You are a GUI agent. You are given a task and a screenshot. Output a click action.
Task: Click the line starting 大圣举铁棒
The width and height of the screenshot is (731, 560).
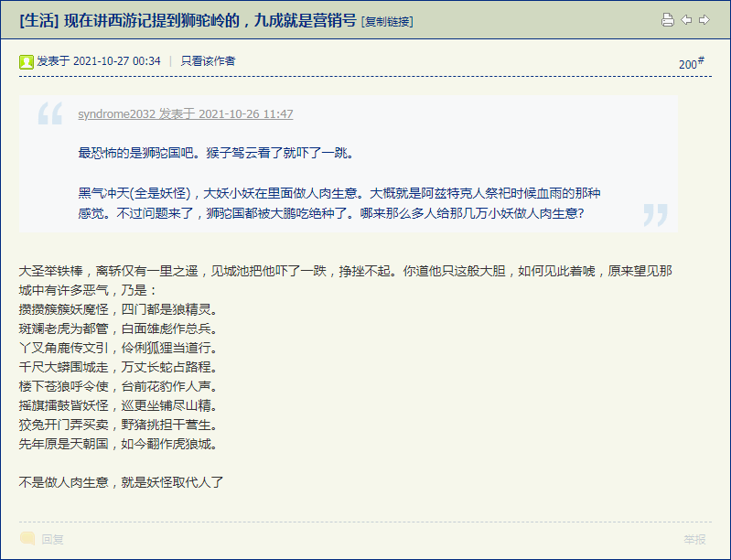(345, 271)
